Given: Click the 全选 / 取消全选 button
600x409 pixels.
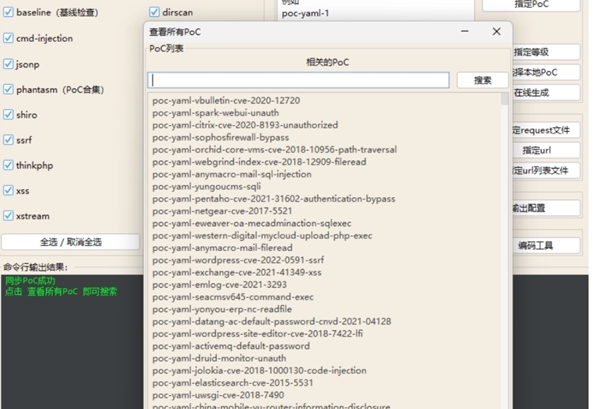Looking at the screenshot, I should 71,242.
